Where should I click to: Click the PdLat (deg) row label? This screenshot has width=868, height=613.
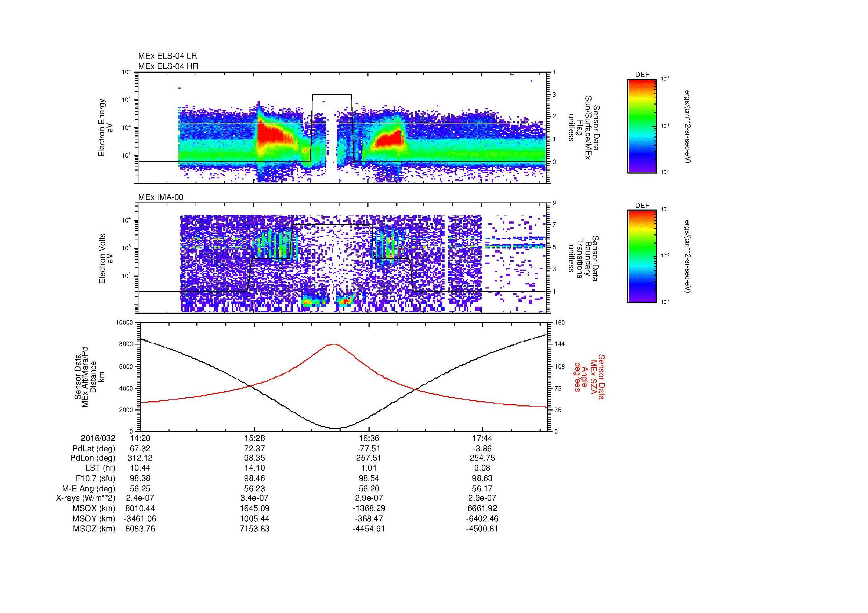(94, 449)
